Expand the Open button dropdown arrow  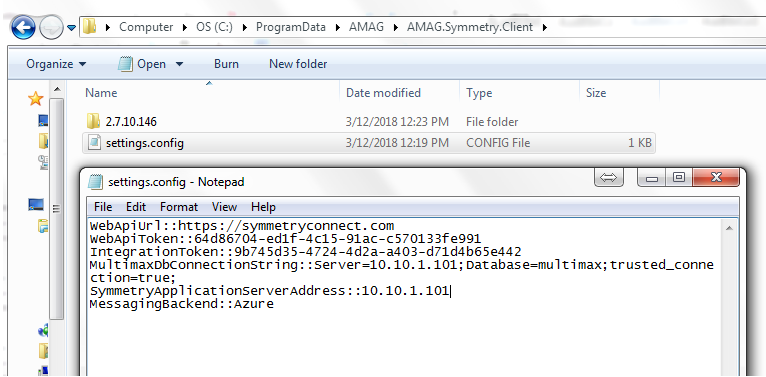(179, 64)
